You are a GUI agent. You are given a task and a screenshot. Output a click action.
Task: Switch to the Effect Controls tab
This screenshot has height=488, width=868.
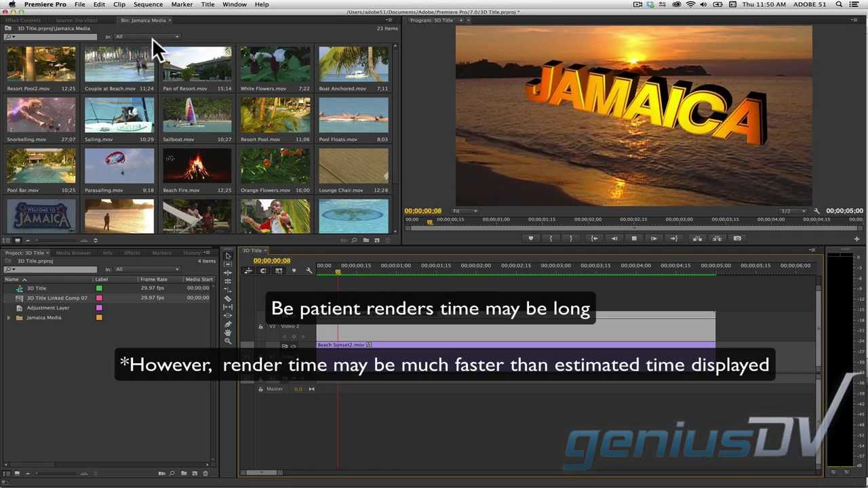click(x=23, y=20)
